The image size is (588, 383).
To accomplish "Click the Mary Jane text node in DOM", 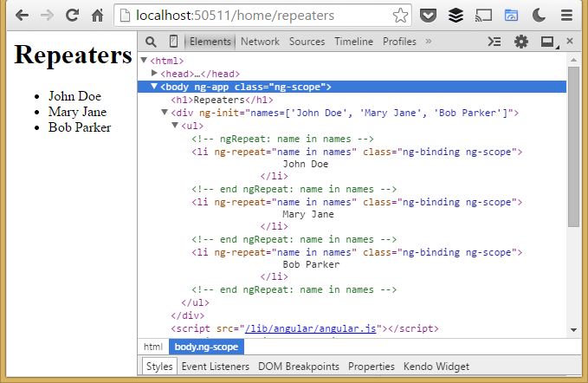I will click(x=308, y=215).
